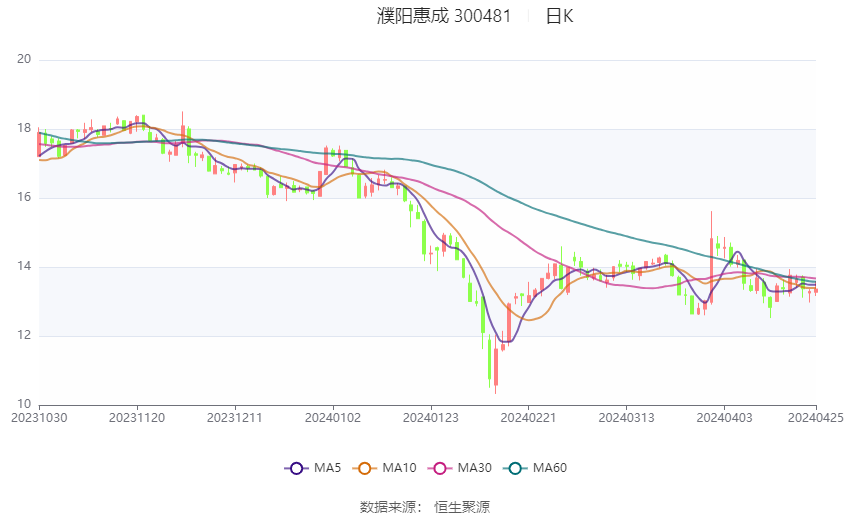Click the lowest red candlestick near 10.5
Image resolution: width=850 pixels, height=517 pixels.
[x=495, y=365]
